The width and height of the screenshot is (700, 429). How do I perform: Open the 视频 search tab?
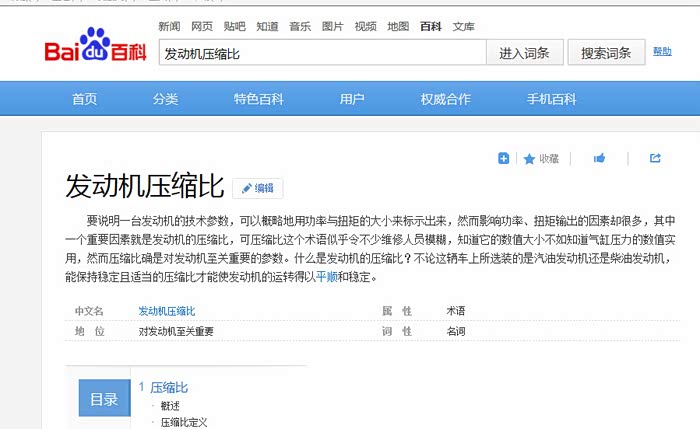pyautogui.click(x=365, y=27)
